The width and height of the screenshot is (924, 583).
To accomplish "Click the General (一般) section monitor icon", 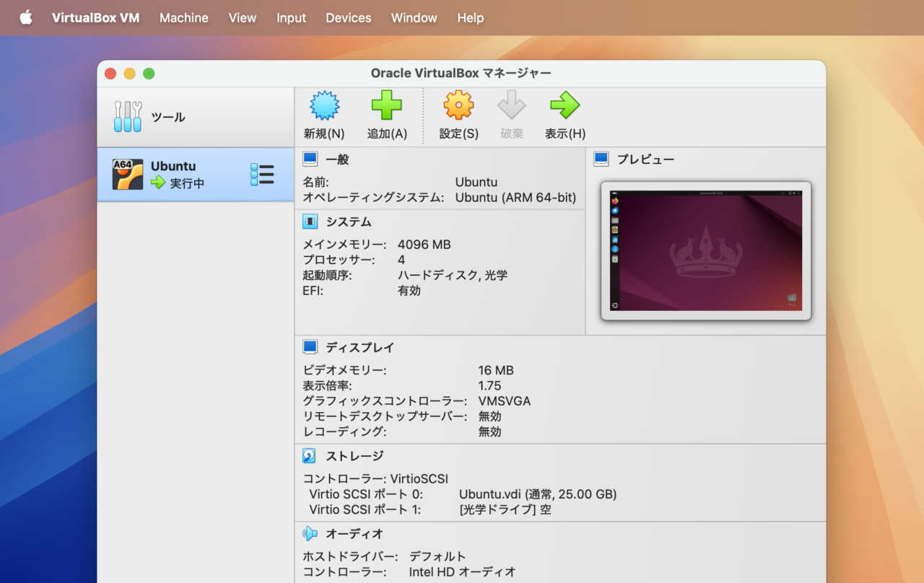I will (310, 159).
